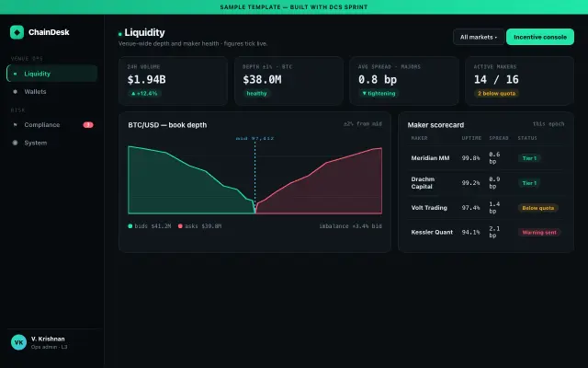The image size is (588, 368).
Task: Click Kessler Quant's Warning sent badge
Action: pos(539,232)
